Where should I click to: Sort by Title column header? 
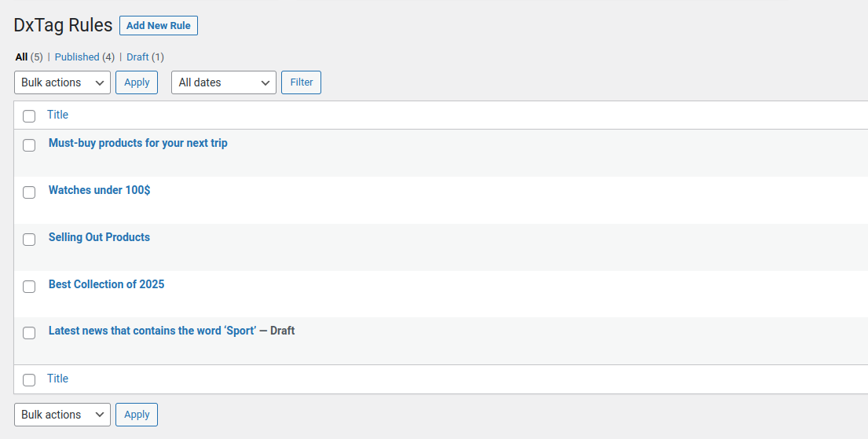click(57, 115)
